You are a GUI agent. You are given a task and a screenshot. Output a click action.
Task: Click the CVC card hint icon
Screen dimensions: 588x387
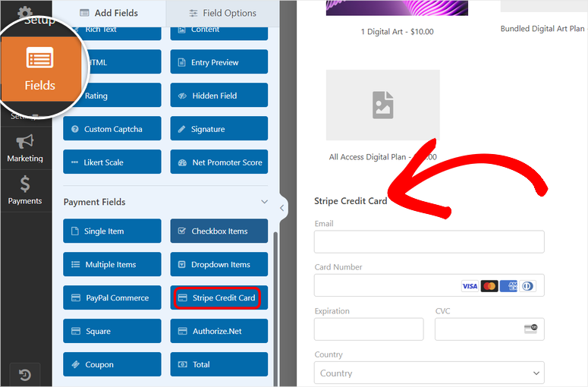pyautogui.click(x=530, y=329)
